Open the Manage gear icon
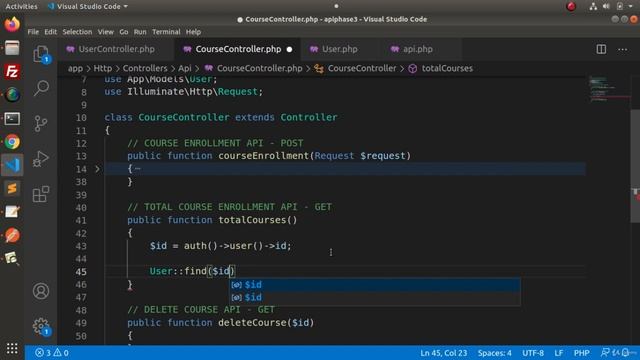 click(x=41, y=326)
